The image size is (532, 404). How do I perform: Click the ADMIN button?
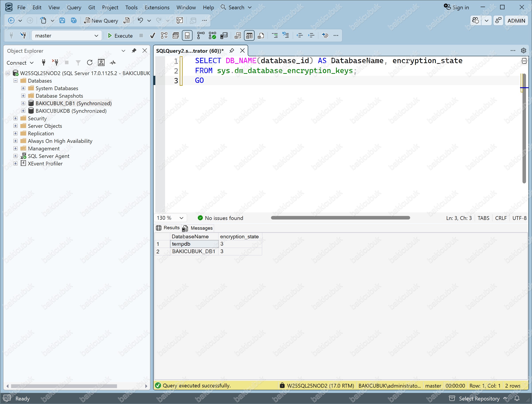pos(516,21)
